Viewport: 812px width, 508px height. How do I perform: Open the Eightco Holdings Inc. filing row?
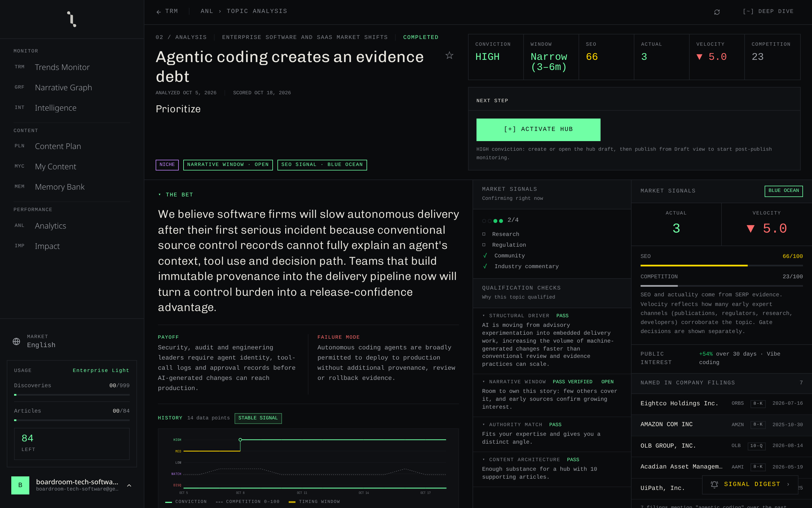tap(721, 404)
